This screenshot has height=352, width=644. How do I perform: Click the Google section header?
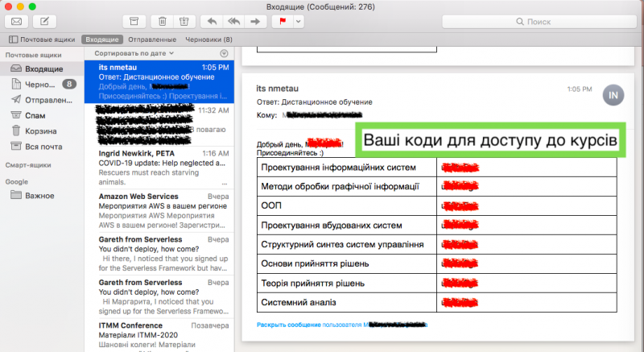pos(17,181)
